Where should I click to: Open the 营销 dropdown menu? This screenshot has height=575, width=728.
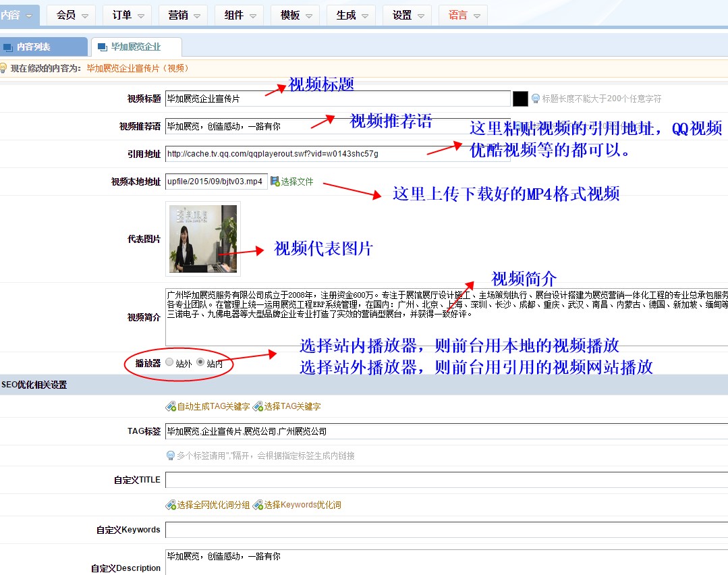coord(183,15)
